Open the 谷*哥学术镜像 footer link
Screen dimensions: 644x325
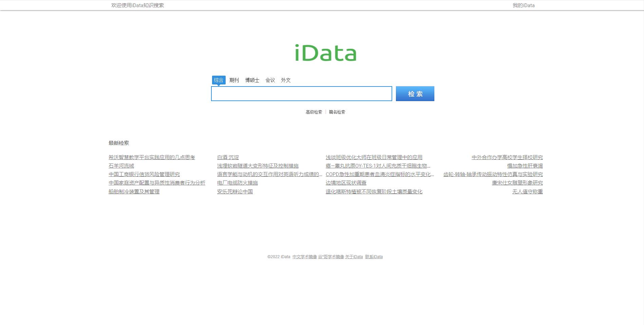pyautogui.click(x=331, y=257)
